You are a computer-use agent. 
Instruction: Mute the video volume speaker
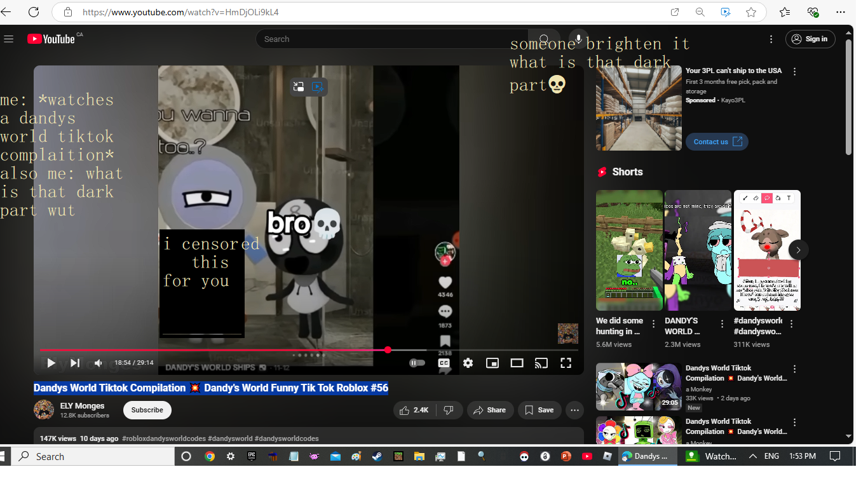(98, 363)
